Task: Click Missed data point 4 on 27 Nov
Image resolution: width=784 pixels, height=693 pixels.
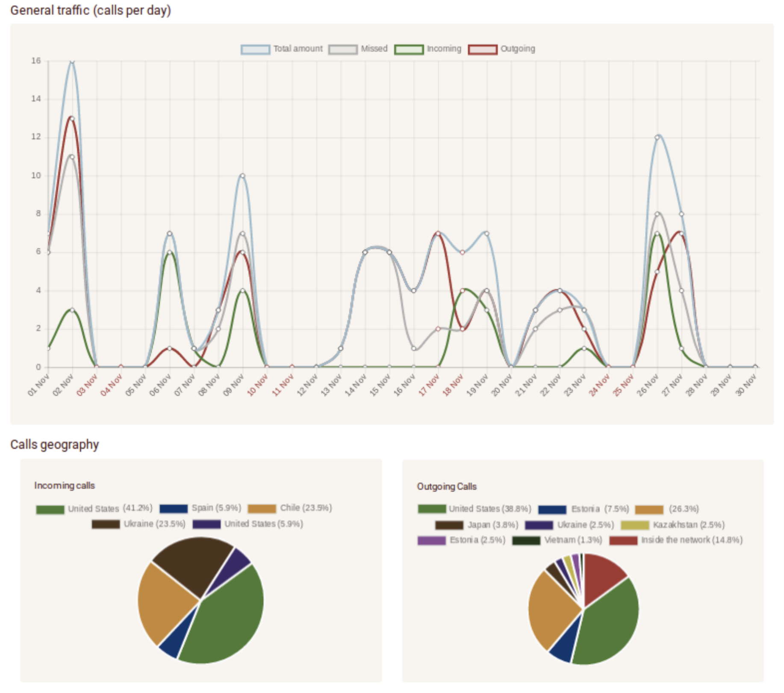Action: [682, 291]
